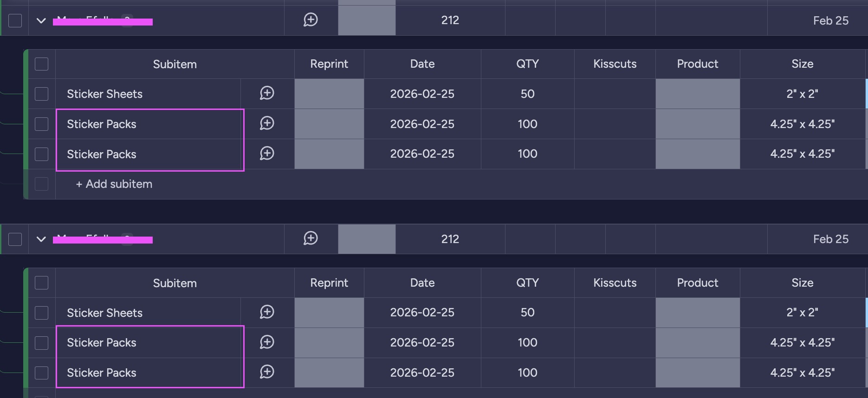Edit the 2" x 2" size cell in upper table
The height and width of the screenshot is (398, 868).
[802, 94]
